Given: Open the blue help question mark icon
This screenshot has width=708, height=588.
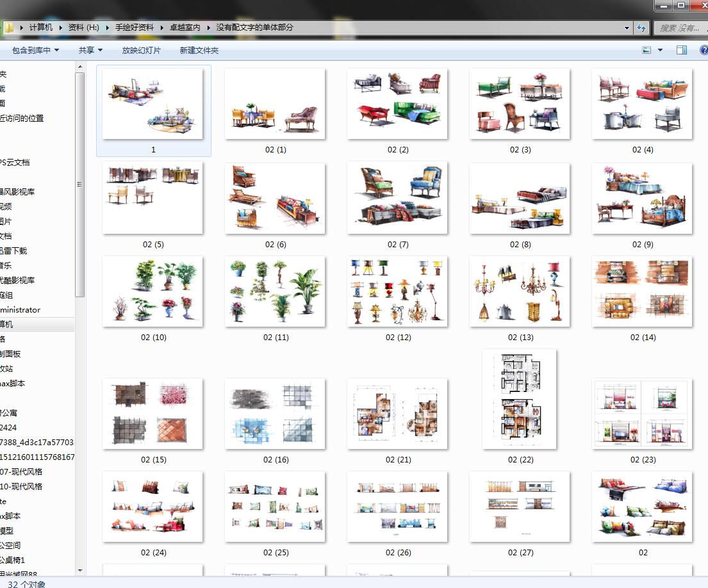Looking at the screenshot, I should coord(704,50).
